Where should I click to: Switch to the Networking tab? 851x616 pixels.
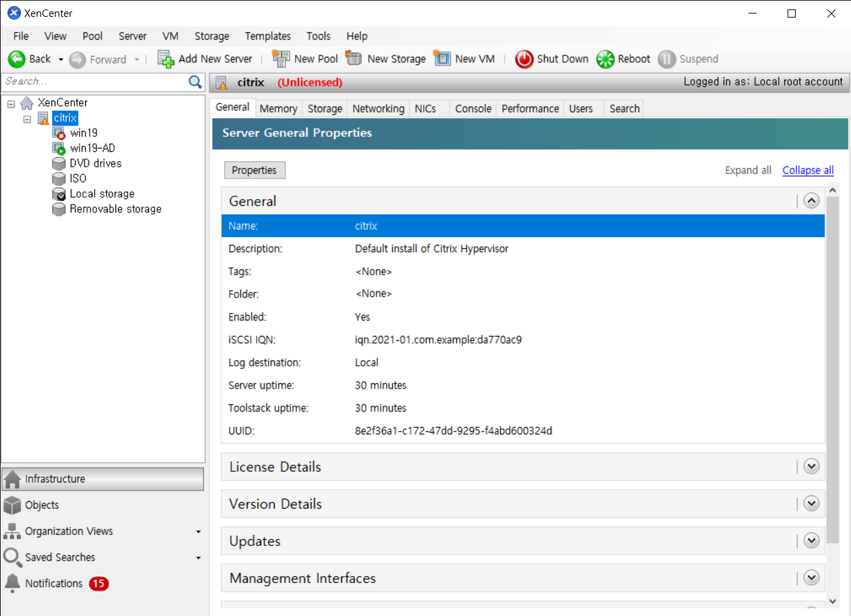(x=379, y=109)
